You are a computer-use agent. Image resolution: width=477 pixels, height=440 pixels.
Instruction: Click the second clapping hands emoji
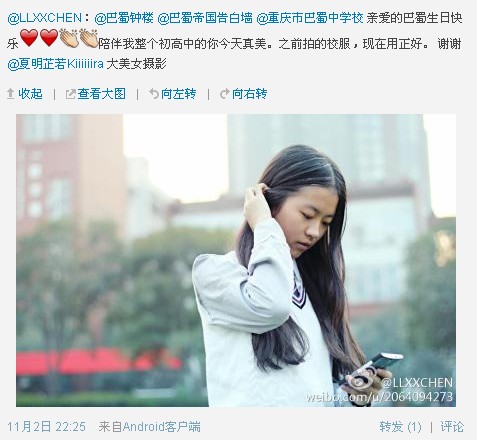(88, 38)
